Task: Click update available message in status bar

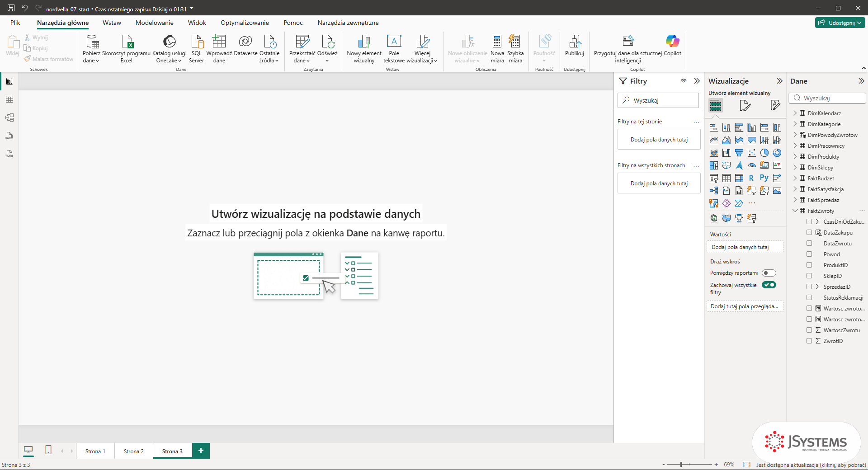Action: coord(811,465)
